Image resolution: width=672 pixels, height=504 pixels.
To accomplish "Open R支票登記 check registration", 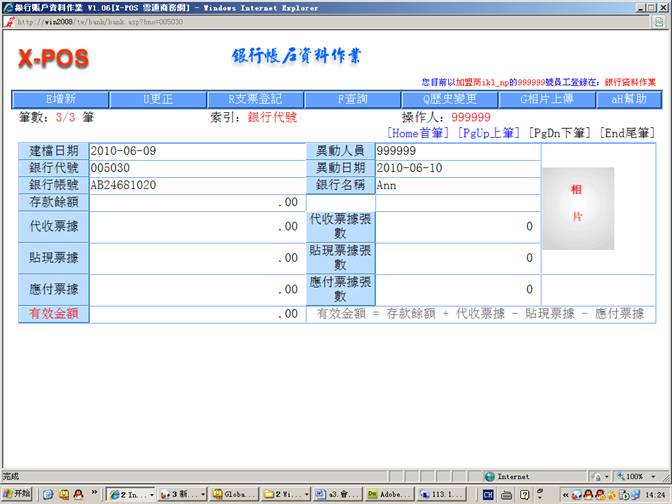I will click(255, 100).
